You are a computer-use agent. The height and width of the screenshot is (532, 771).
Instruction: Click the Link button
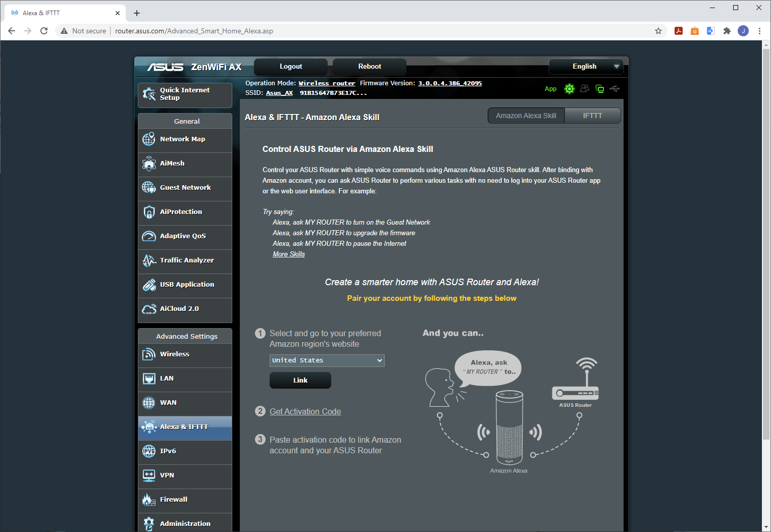tap(300, 380)
